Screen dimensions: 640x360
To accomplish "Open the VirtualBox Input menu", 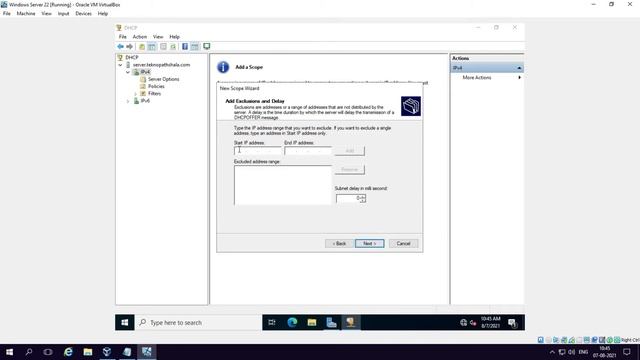I will (63, 13).
